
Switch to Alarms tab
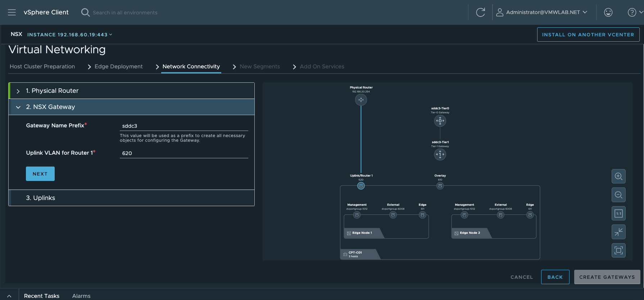click(x=81, y=296)
